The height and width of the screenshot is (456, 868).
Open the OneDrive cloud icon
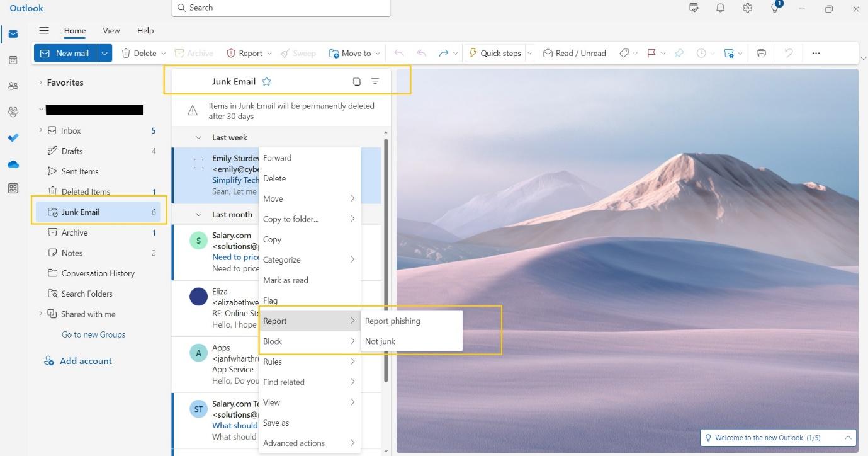coord(13,164)
